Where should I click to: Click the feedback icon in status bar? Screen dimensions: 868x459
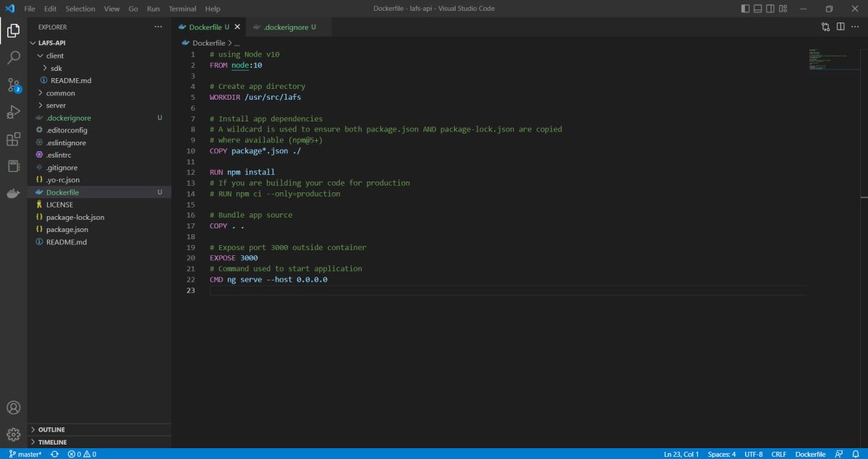point(838,454)
